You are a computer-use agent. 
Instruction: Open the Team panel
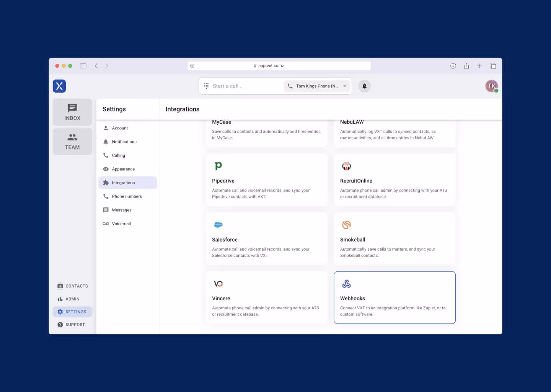72,141
